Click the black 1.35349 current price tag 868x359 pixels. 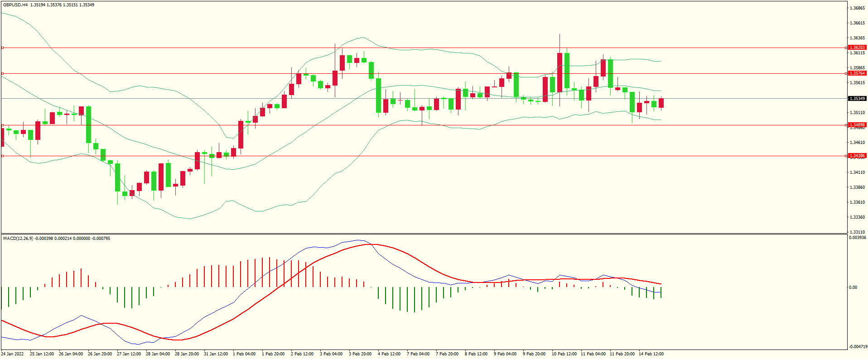click(857, 99)
